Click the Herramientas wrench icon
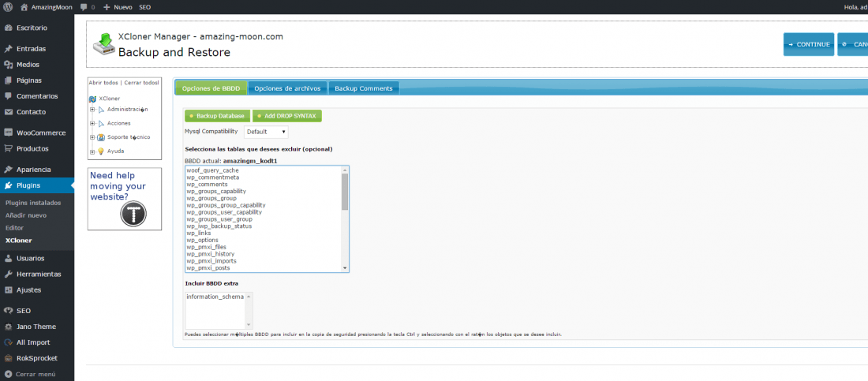Image resolution: width=868 pixels, height=381 pixels. (9, 275)
